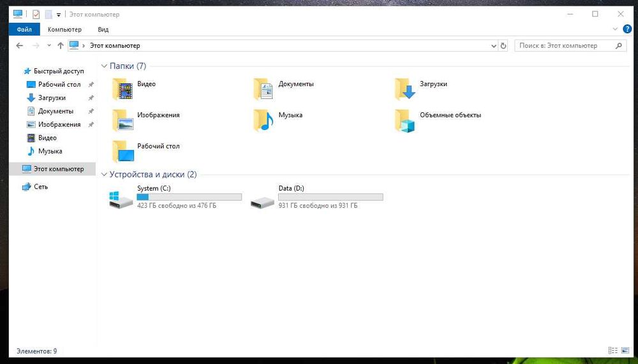
Task: Select Этот компьютер in the sidebar
Action: (53, 169)
